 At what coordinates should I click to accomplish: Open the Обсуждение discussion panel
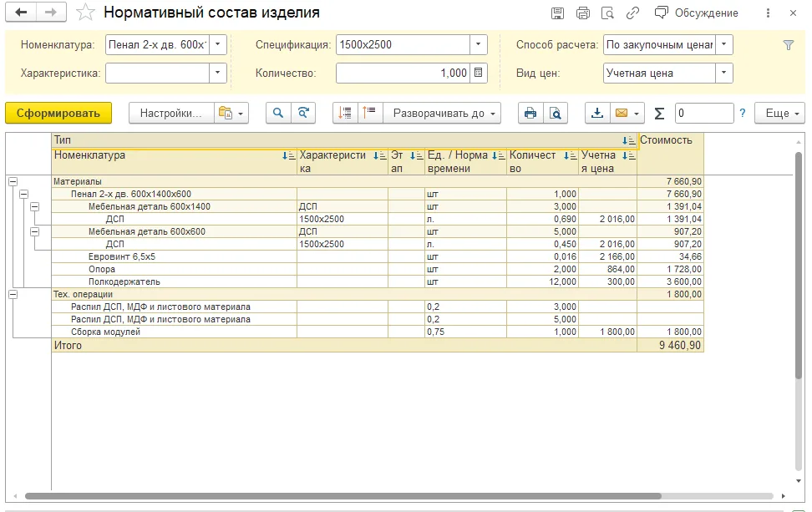(697, 13)
